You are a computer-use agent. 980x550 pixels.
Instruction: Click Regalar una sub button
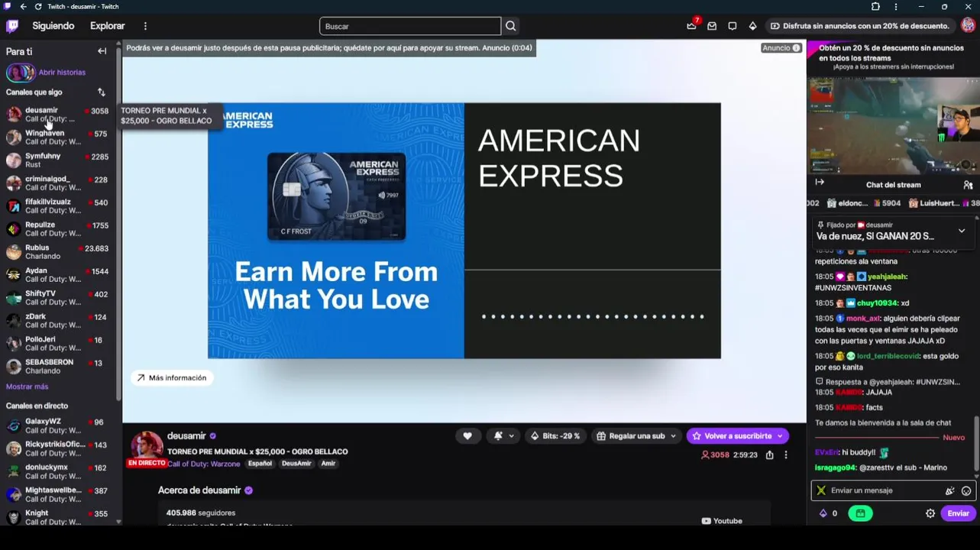(630, 436)
